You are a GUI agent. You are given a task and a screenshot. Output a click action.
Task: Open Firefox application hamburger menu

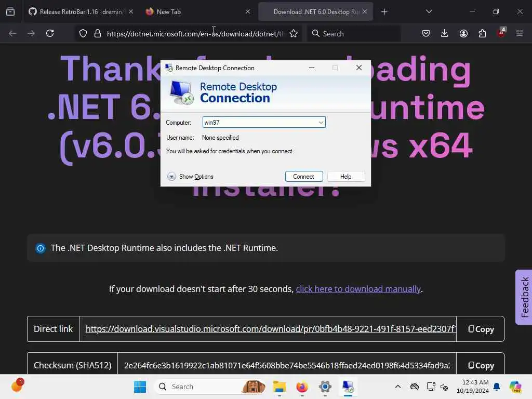520,33
